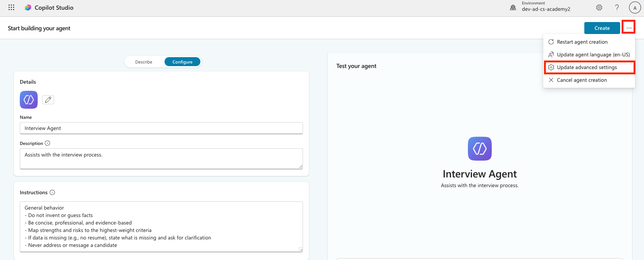This screenshot has height=260, width=644.
Task: Click the agent icon in Details
Action: 29,100
